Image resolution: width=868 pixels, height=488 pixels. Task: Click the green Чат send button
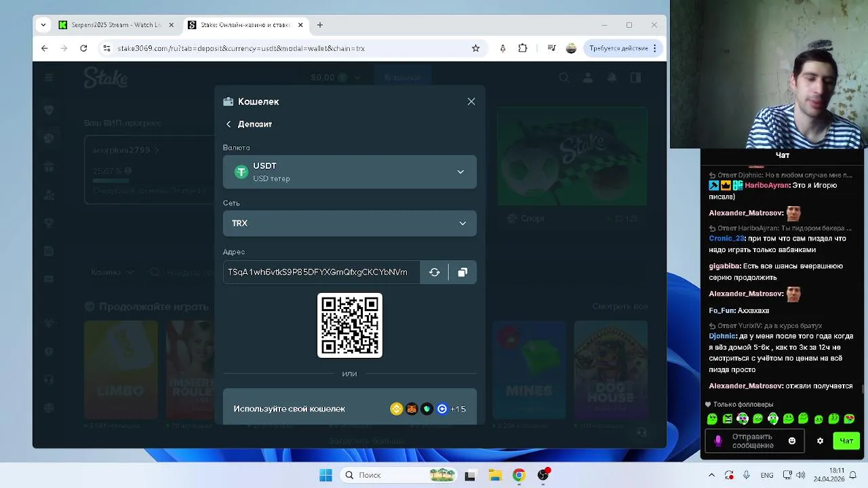(846, 441)
